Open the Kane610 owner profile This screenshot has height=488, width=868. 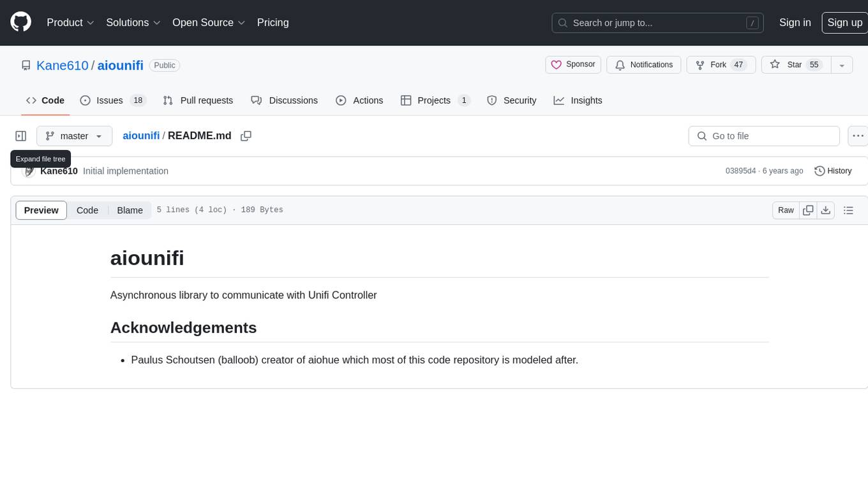[x=63, y=65]
